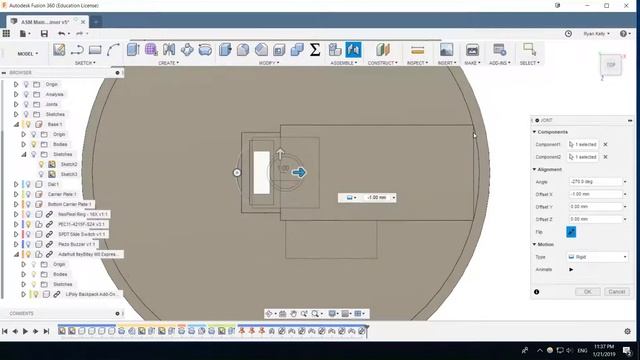
Task: Click the blue Flip joint button
Action: pos(571,232)
